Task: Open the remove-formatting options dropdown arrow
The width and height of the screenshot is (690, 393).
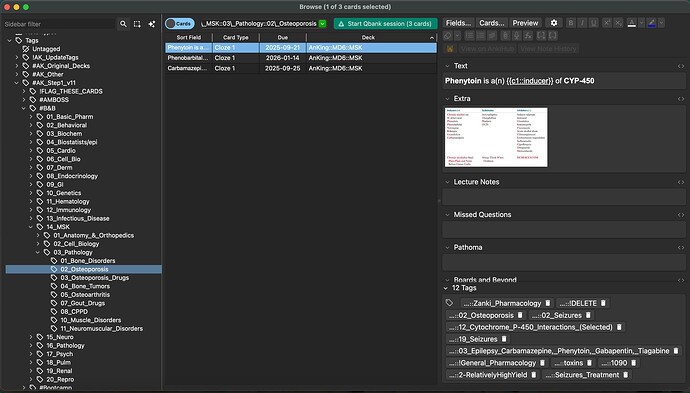Action: 458,36
